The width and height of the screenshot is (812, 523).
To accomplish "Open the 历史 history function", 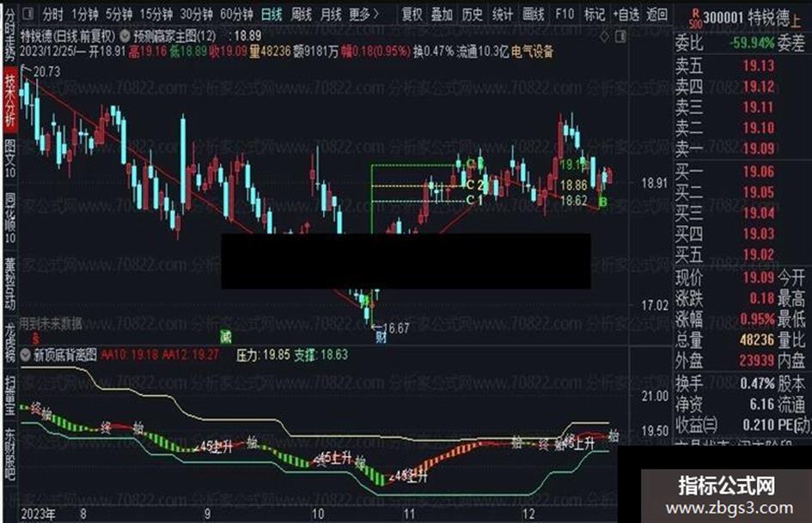I will (472, 14).
